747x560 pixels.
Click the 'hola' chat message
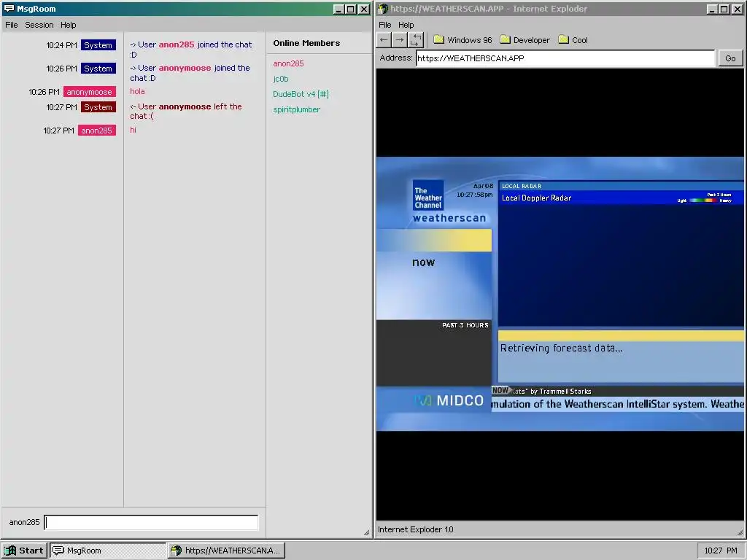click(x=137, y=91)
